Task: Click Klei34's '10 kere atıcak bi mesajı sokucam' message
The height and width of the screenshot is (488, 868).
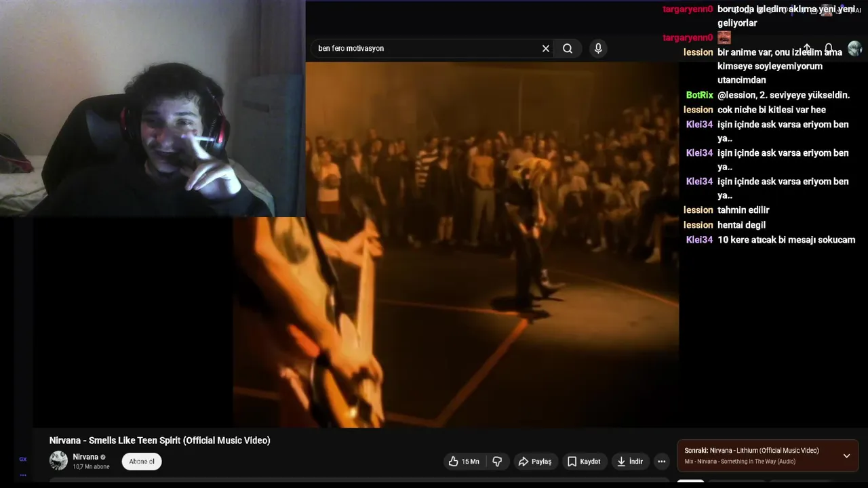Action: (x=786, y=240)
